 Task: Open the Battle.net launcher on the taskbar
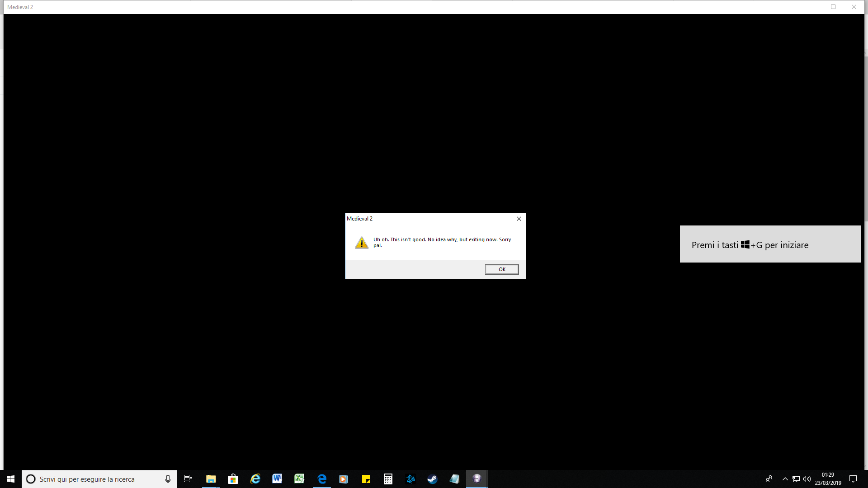pyautogui.click(x=410, y=479)
